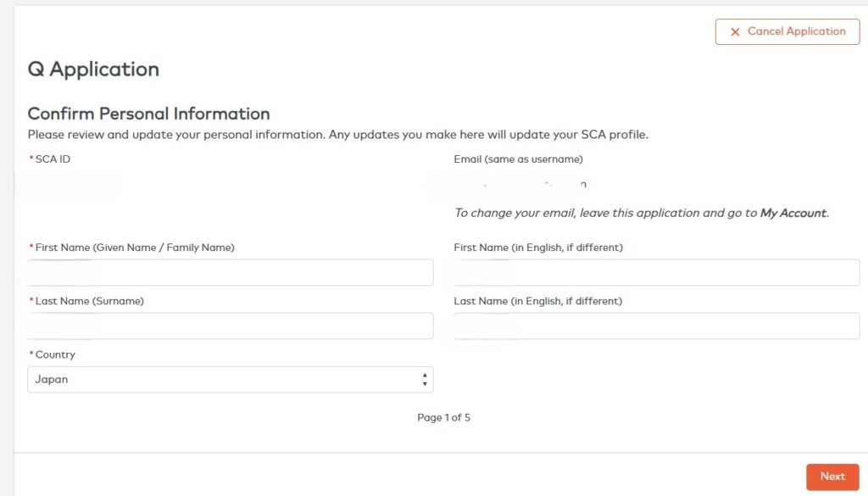
Task: Focus the First Name (Given Name) input
Action: [231, 272]
